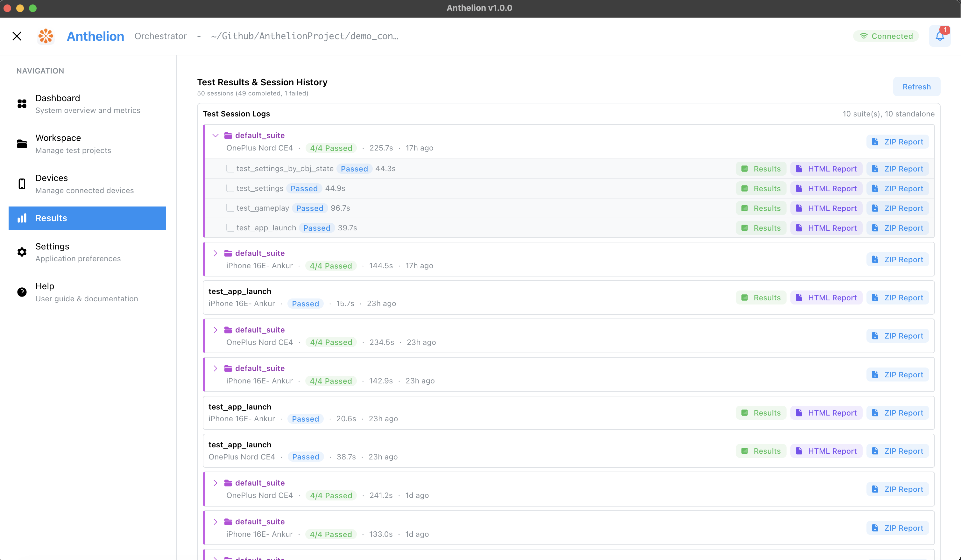This screenshot has height=560, width=961.
Task: Download the ZIP Report for the 15.7s test_app_launch
Action: pyautogui.click(x=898, y=298)
